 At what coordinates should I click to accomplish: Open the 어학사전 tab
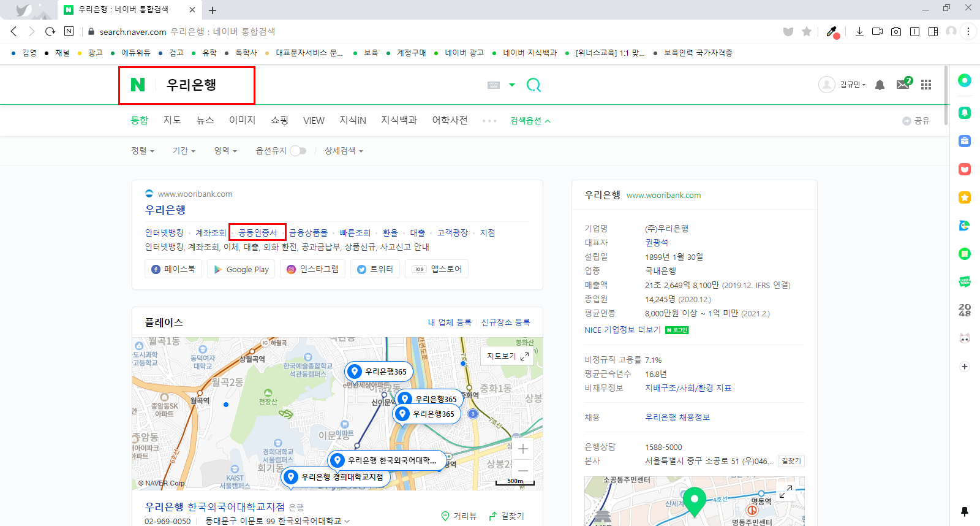click(450, 120)
